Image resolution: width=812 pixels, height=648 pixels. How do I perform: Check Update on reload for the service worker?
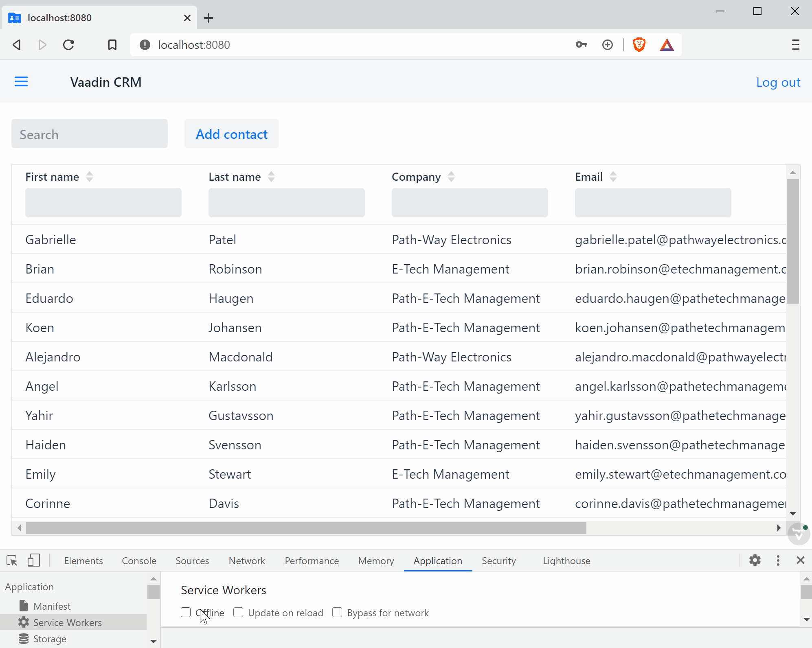click(238, 612)
